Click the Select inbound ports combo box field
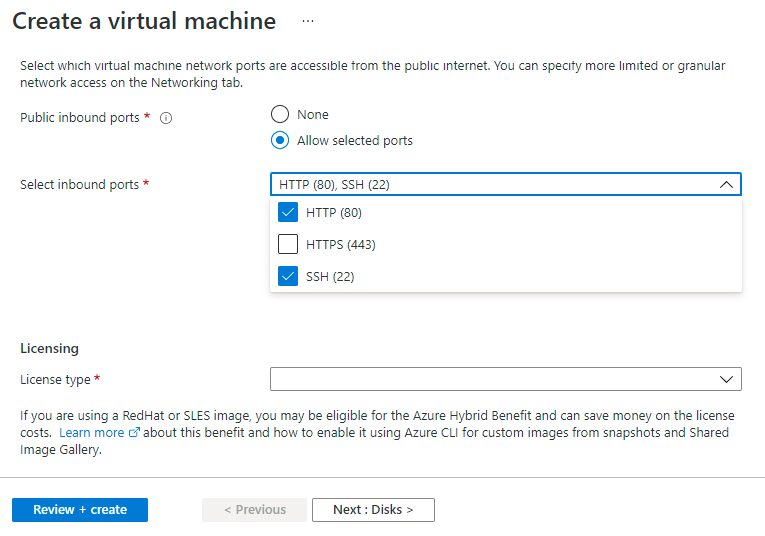765x536 pixels. [490, 184]
